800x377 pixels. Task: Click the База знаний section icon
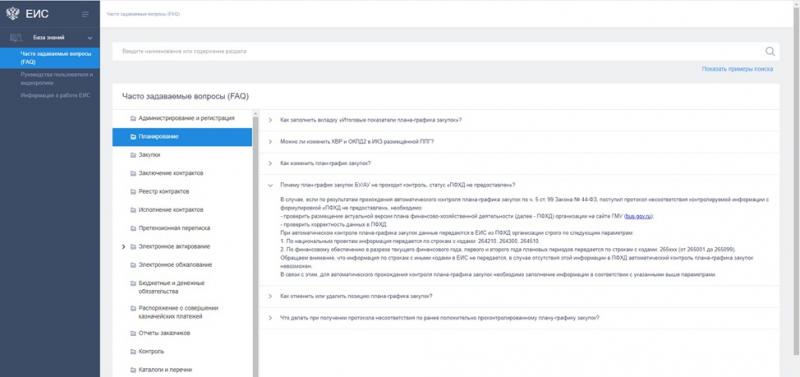[16, 38]
